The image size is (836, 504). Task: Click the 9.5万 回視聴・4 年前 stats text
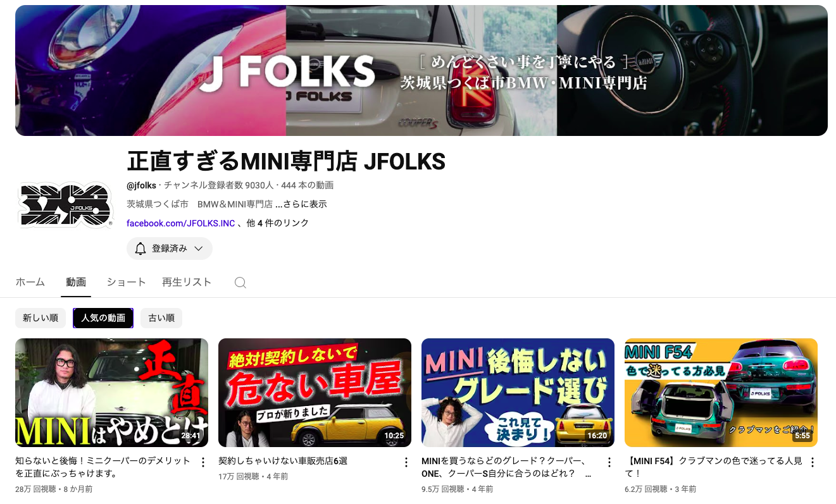click(458, 489)
